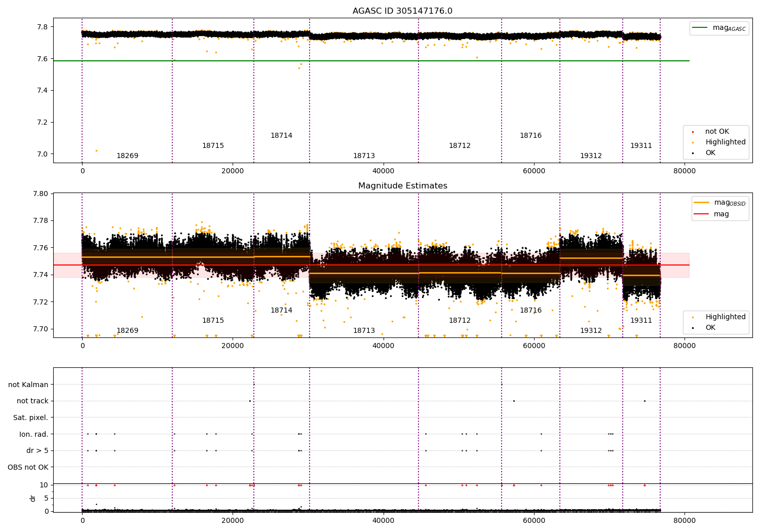Click the 60000 x-tick under Magnitude Estimates plot
This screenshot has height=532, width=760.
coord(534,346)
